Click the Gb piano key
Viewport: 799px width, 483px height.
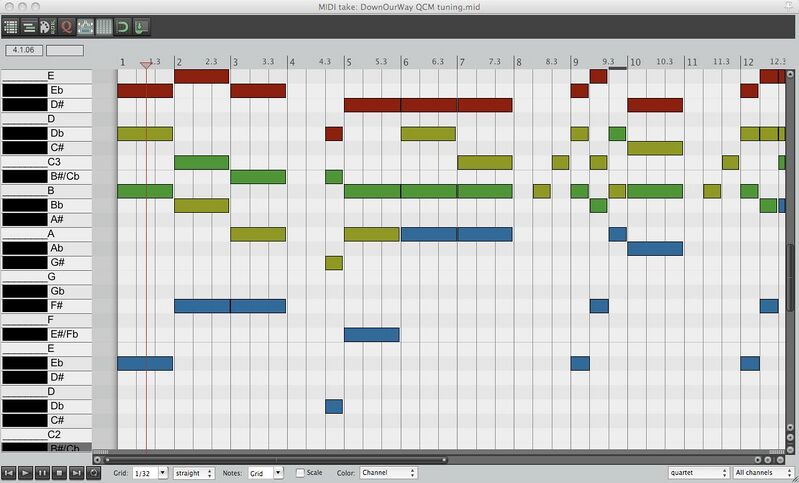[x=46, y=291]
